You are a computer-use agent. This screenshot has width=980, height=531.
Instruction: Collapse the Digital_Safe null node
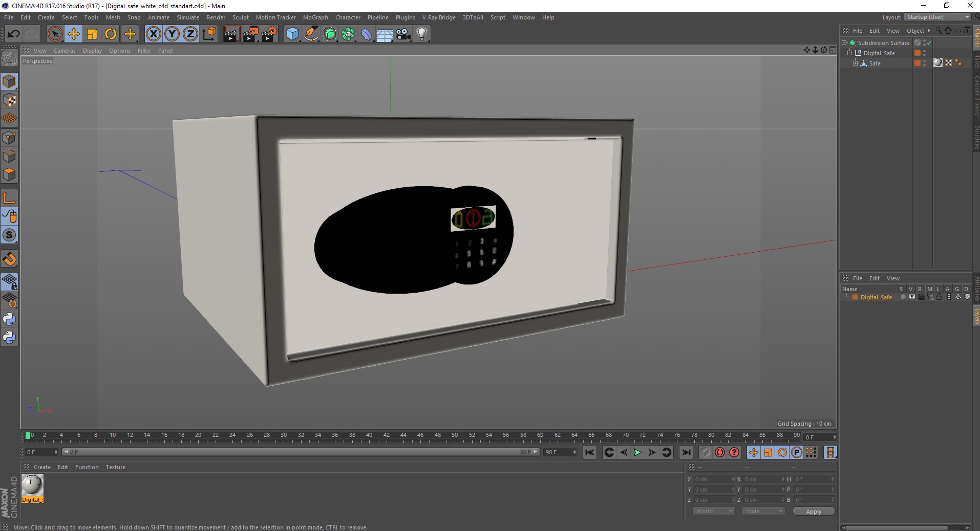tap(849, 53)
